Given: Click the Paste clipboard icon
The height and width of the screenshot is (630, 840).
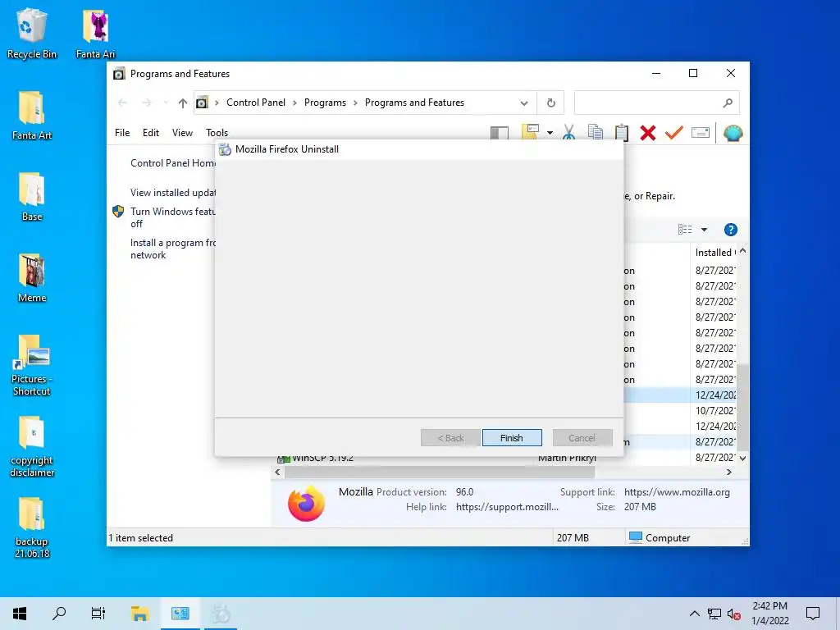Looking at the screenshot, I should tap(622, 132).
